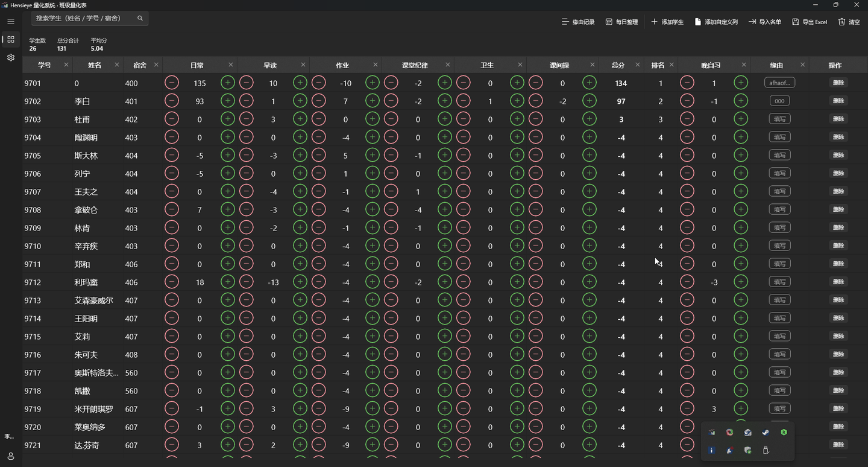The image size is (868, 467).
Task: Click the search magnifier icon
Action: pos(140,18)
